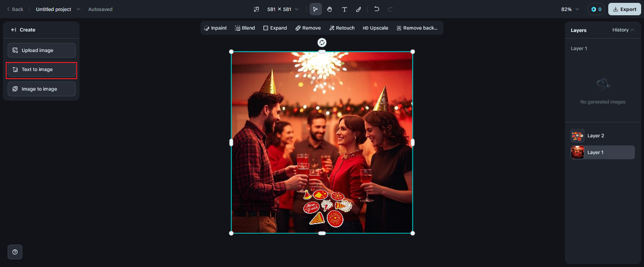Collapse the panel using the History chevron
Image resolution: width=644 pixels, height=267 pixels.
[632, 30]
